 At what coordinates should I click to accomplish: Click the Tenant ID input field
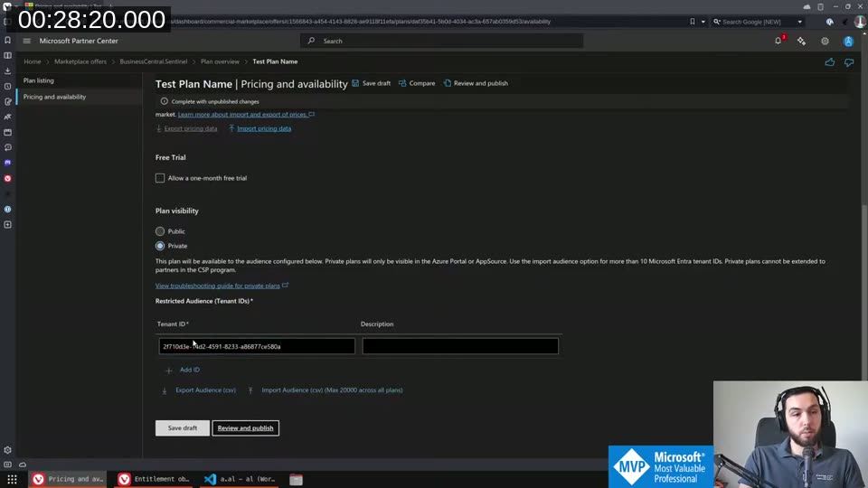pos(257,346)
